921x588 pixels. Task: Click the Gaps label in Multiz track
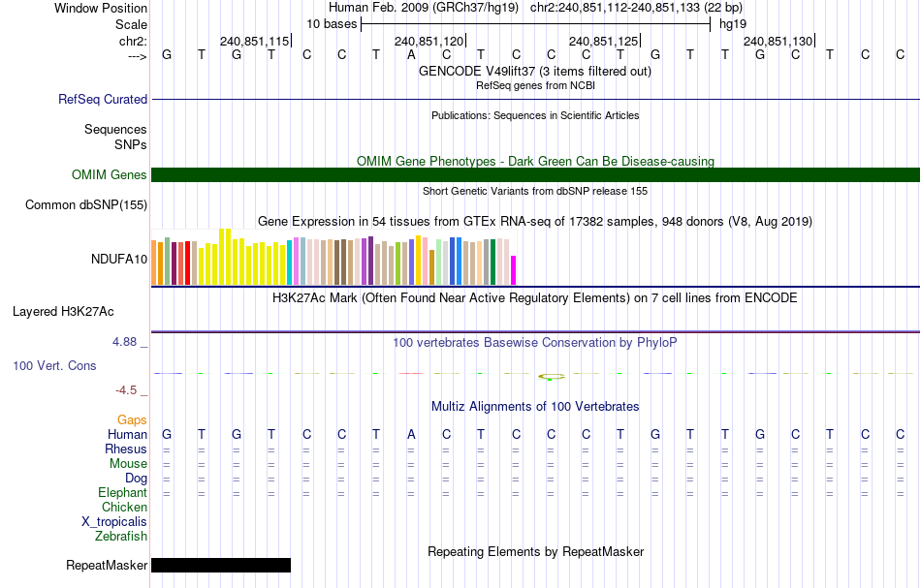[132, 420]
